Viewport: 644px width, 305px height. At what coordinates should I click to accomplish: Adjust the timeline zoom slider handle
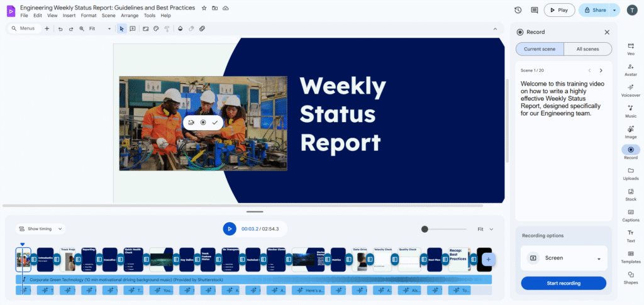tap(425, 230)
